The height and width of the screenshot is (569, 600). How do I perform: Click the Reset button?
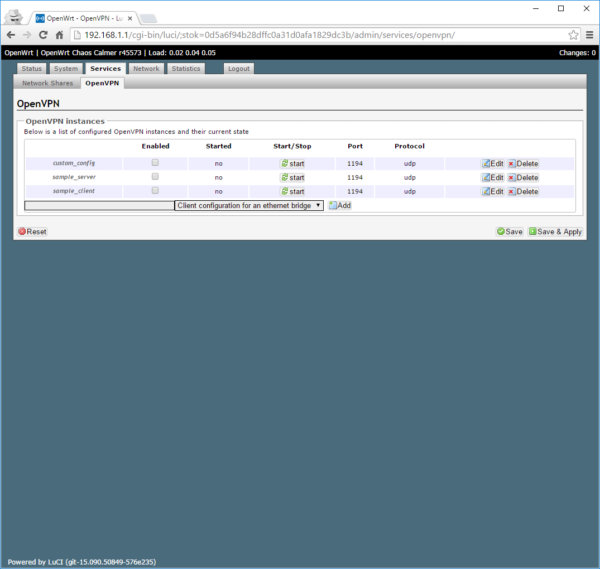32,231
